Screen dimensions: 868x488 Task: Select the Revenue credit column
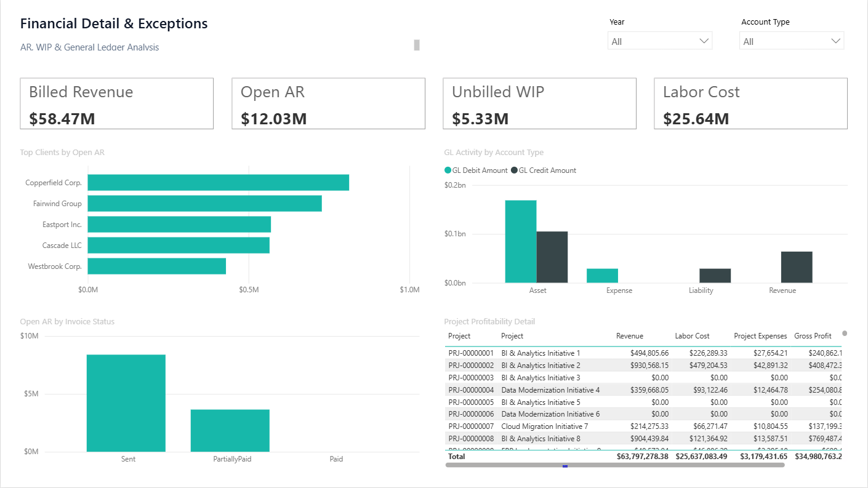[797, 267]
